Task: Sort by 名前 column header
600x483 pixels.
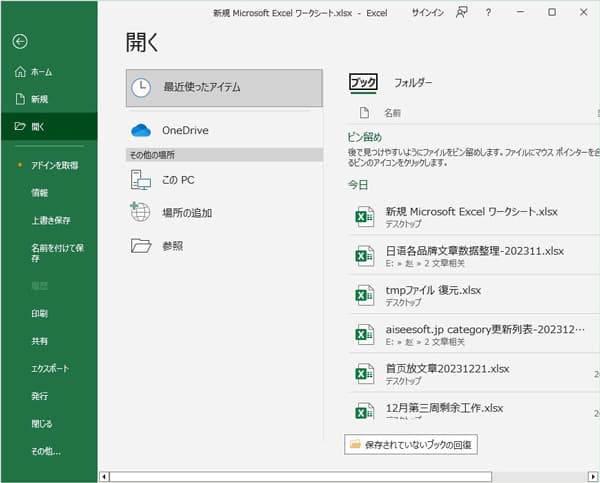Action: click(392, 113)
